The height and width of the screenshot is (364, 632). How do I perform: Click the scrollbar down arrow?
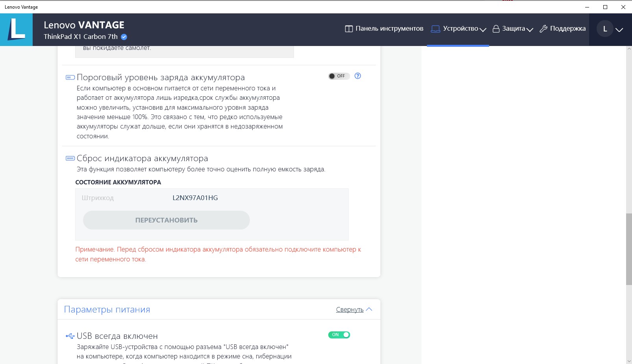click(x=628, y=360)
